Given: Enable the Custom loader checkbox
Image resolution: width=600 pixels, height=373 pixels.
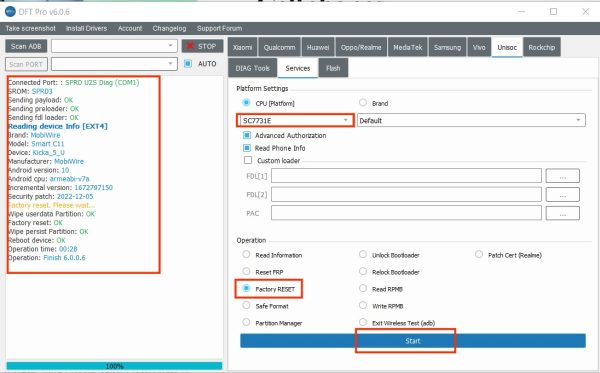Looking at the screenshot, I should [x=248, y=160].
